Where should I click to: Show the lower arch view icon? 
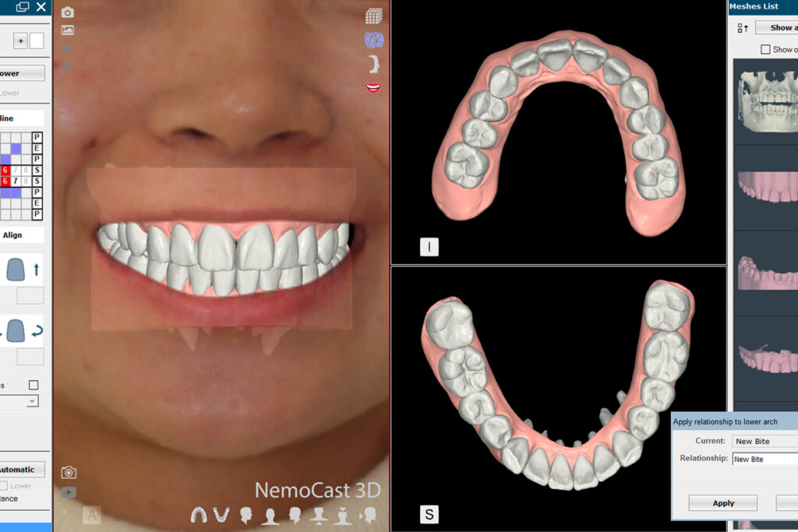click(221, 515)
